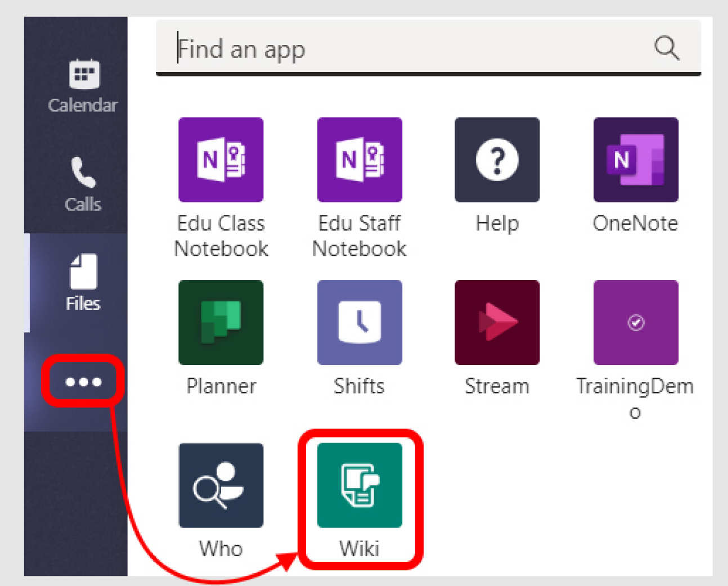Open the Files sidebar icon
This screenshot has width=728, height=586.
(83, 271)
